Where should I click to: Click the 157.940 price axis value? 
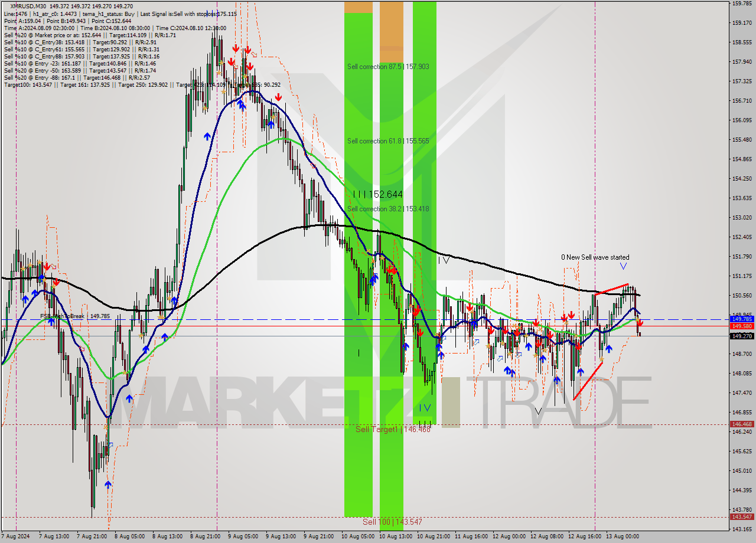coord(742,61)
